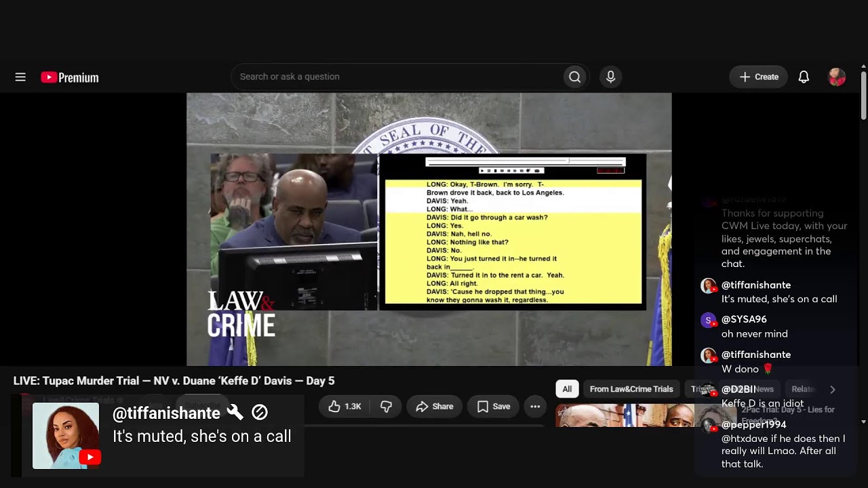
Task: Go to YouTube Premium home logo
Action: [70, 77]
